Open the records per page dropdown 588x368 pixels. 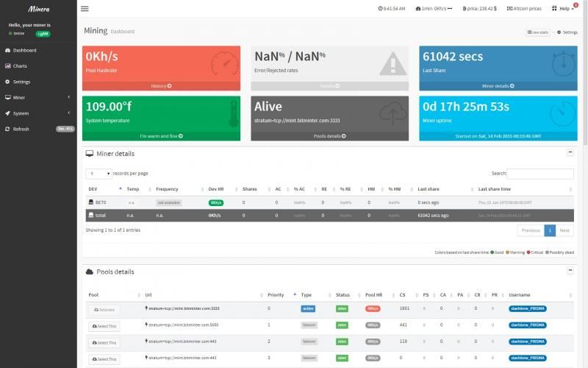[98, 174]
